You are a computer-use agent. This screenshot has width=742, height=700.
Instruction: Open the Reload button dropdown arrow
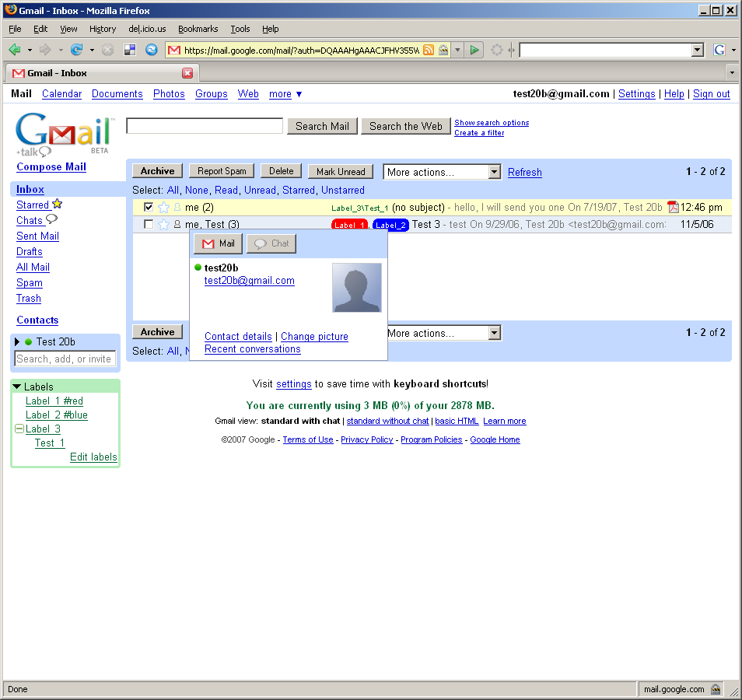[x=92, y=50]
